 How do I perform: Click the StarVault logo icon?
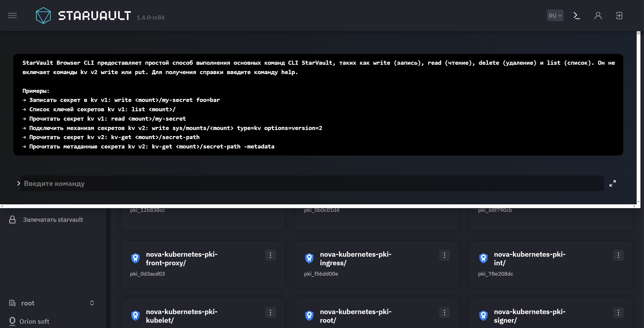[43, 16]
